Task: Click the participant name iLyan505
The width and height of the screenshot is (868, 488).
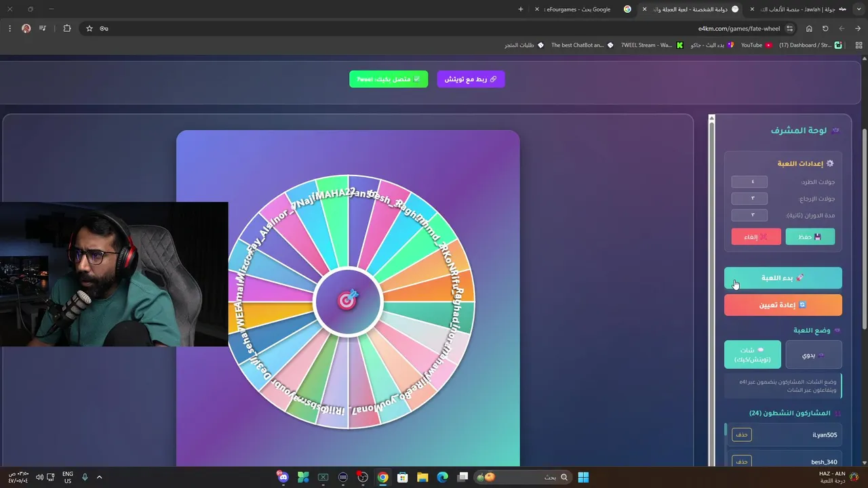Action: click(825, 434)
